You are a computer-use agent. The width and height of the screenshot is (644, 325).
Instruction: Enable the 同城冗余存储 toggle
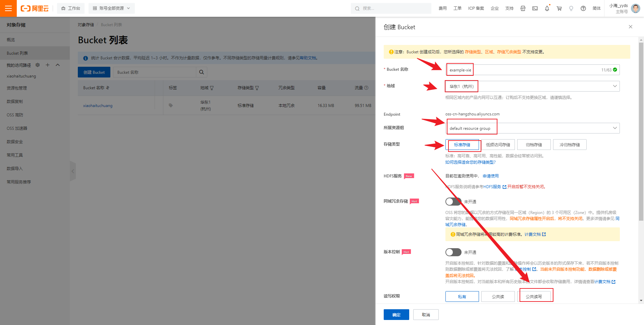[x=453, y=202]
